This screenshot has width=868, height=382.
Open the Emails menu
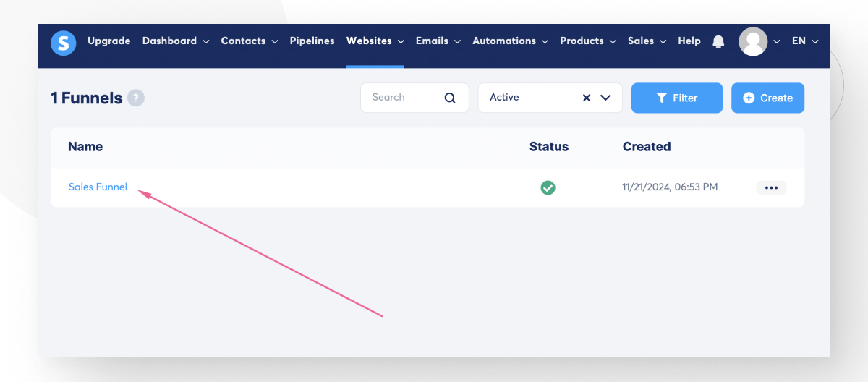438,41
